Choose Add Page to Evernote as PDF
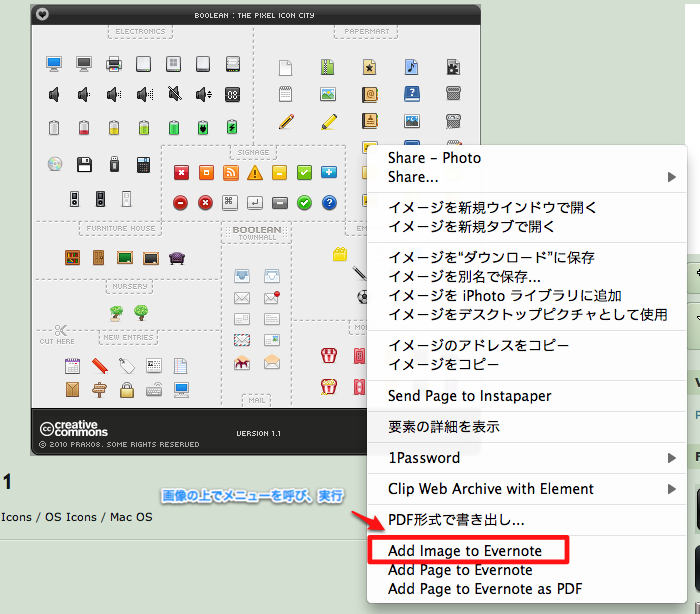Viewport: 700px width, 614px height. point(485,589)
